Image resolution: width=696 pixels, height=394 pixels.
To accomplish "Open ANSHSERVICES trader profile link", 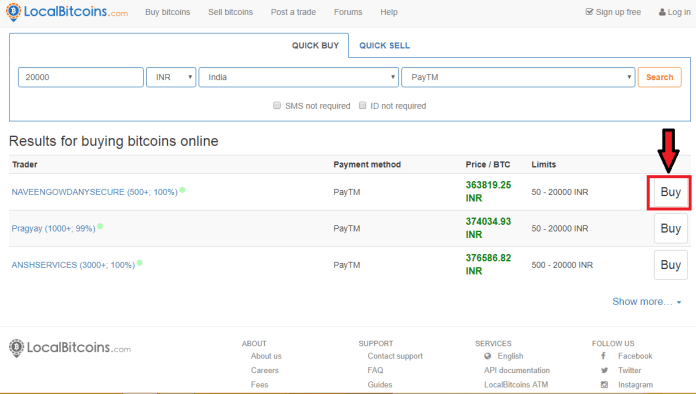I will [73, 265].
